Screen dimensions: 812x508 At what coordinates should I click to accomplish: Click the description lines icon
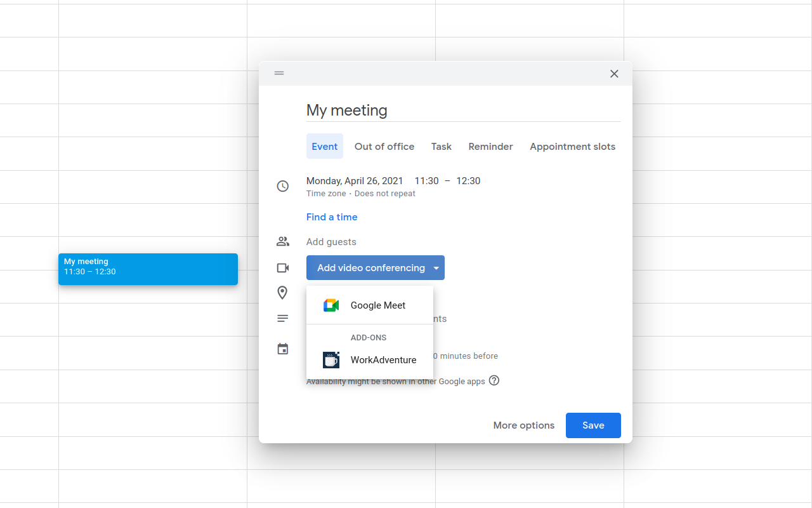click(283, 318)
